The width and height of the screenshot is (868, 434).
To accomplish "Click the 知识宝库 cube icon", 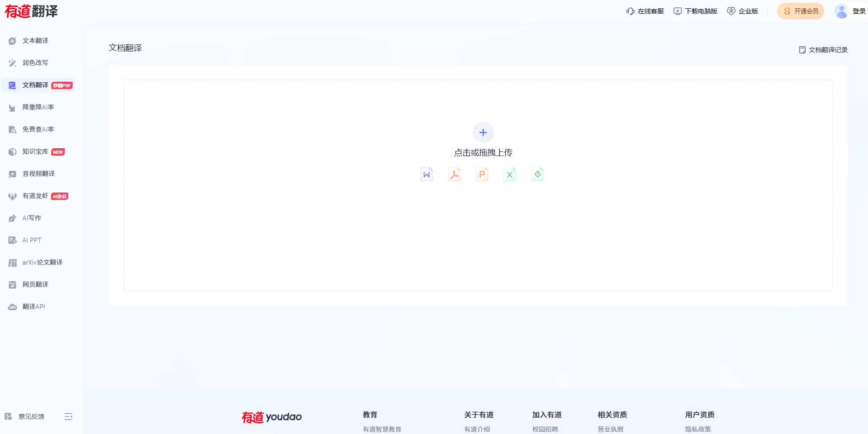I will coord(12,152).
